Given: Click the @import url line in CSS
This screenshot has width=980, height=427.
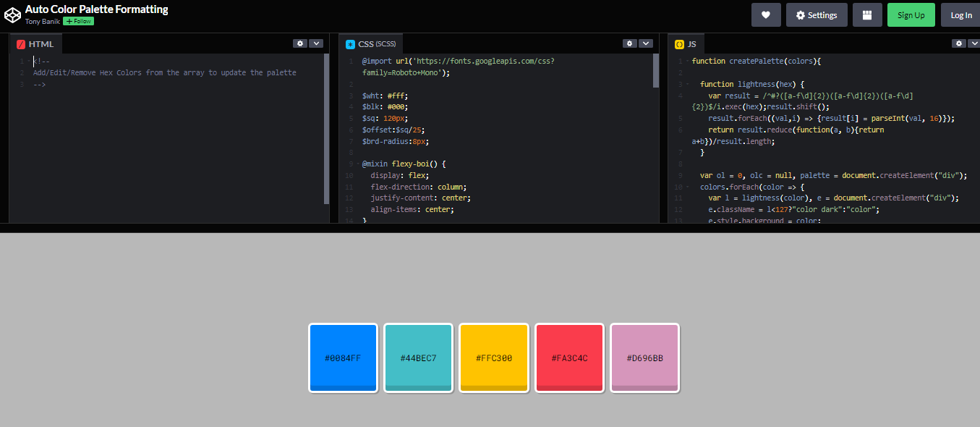Looking at the screenshot, I should coord(459,67).
